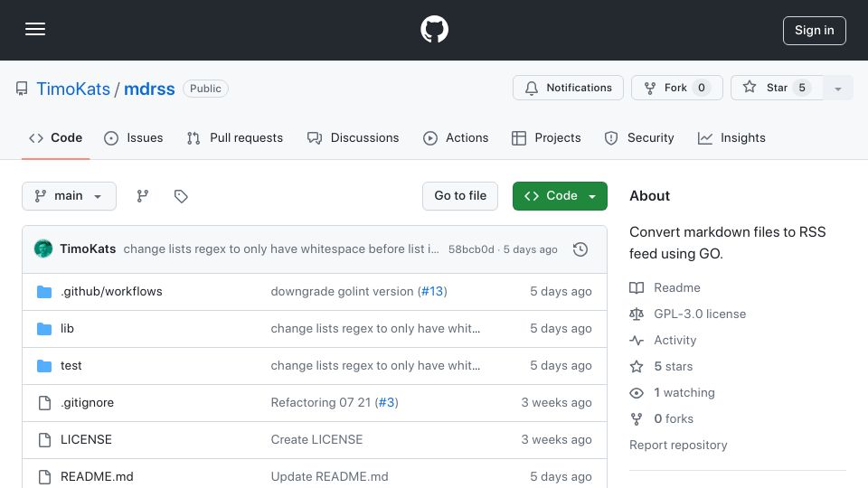View the 1 watching link
Screen dimensions: 868x488
(x=684, y=393)
